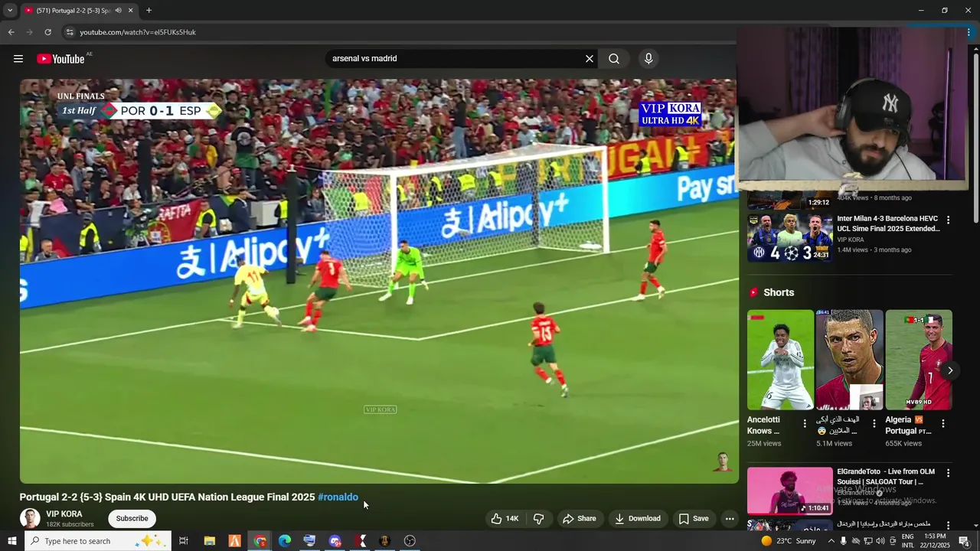980x551 pixels.
Task: Share this video
Action: click(x=580, y=519)
